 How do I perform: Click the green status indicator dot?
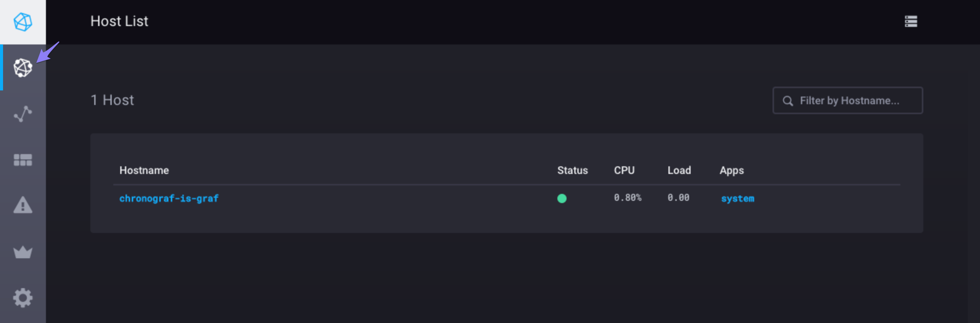[x=562, y=198]
